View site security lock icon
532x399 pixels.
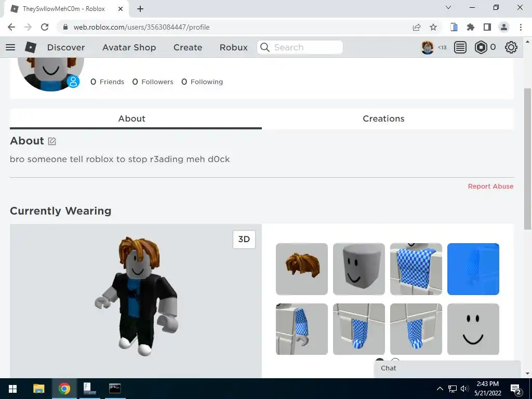[65, 27]
